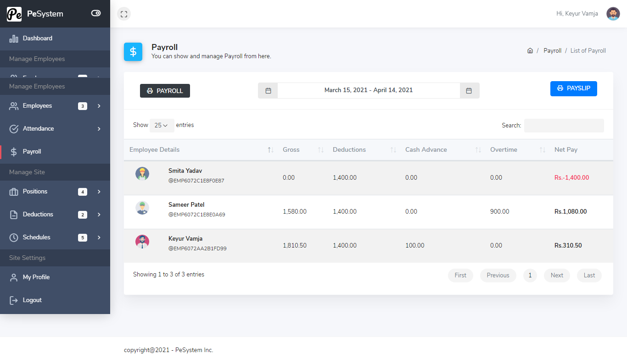
Task: Open the Dashboard from the sidebar
Action: coord(37,38)
